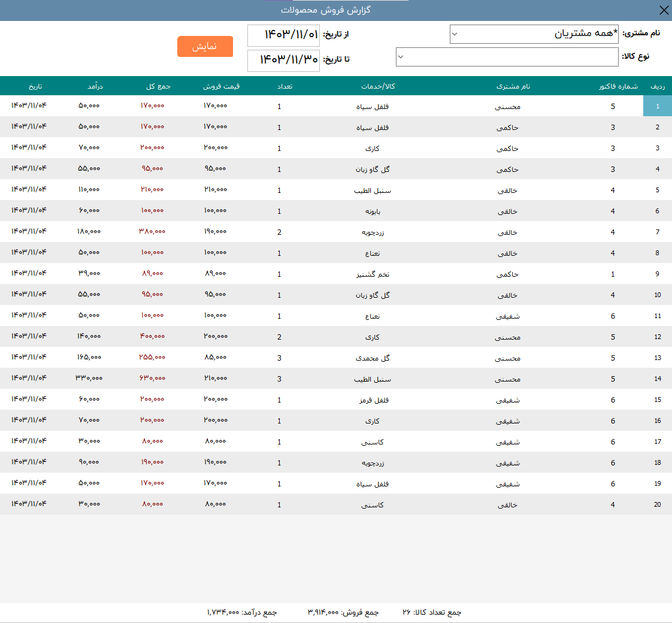This screenshot has height=623, width=672.
Task: Click the کالا/خدمات column header
Action: 378,86
